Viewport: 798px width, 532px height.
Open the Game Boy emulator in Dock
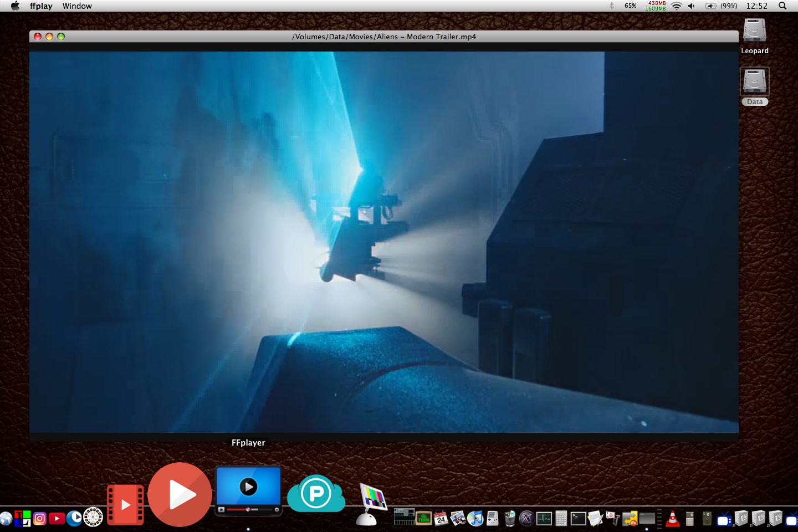coord(493,518)
